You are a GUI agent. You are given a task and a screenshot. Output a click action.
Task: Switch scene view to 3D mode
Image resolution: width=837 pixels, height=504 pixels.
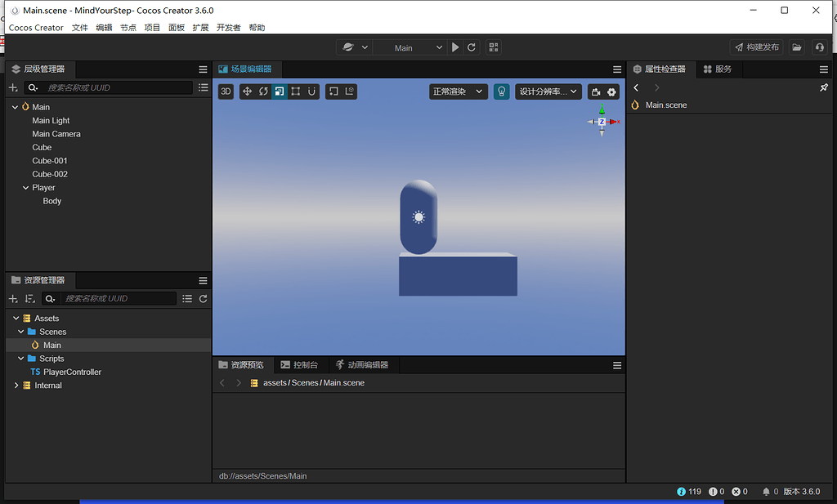pyautogui.click(x=226, y=91)
